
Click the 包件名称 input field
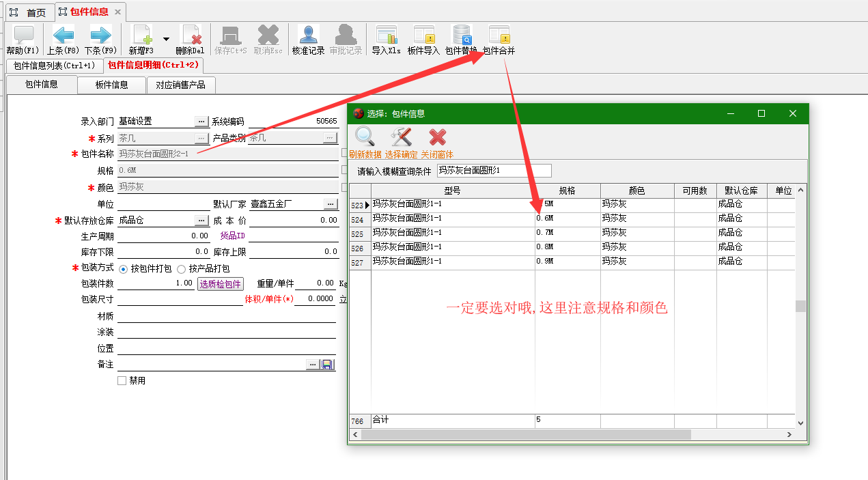tap(228, 154)
